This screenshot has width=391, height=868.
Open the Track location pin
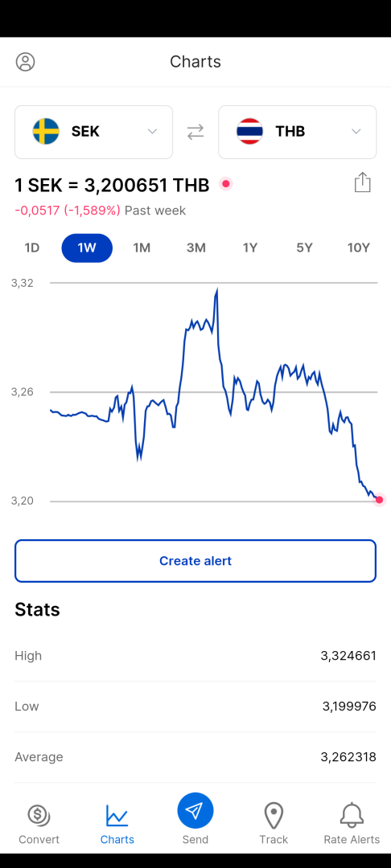pos(274,816)
